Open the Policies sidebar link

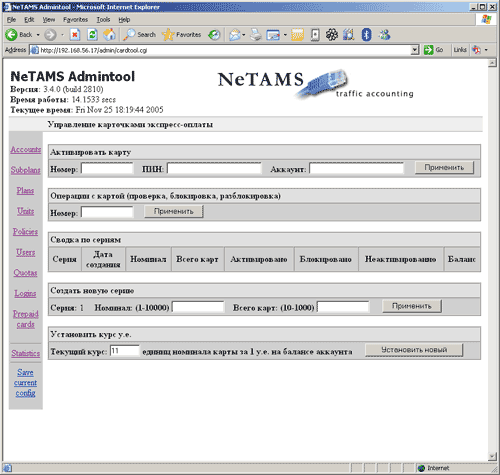25,232
